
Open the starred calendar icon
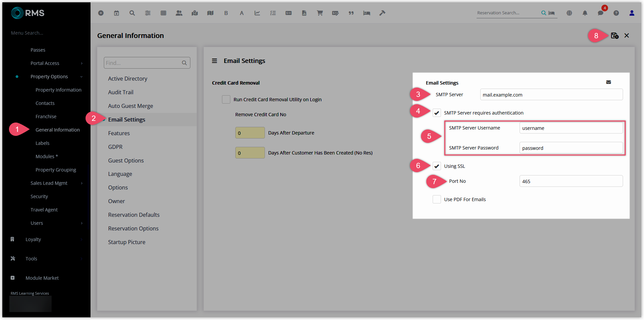click(116, 13)
